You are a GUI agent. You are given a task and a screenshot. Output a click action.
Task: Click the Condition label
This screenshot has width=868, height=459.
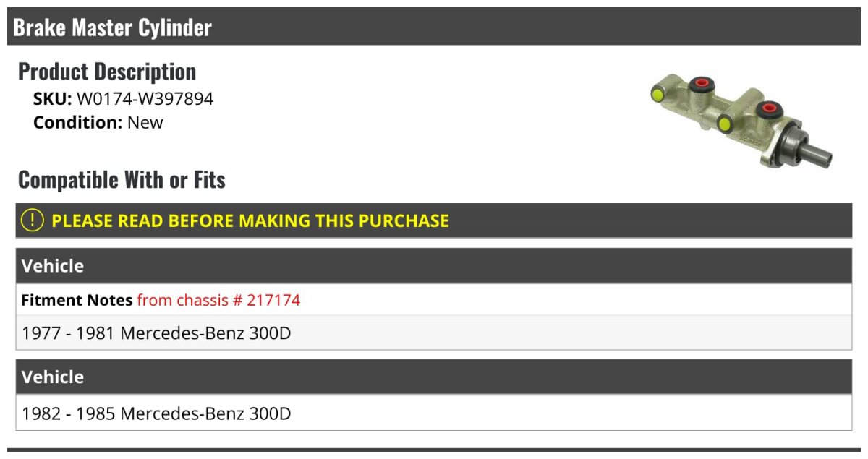tap(78, 122)
